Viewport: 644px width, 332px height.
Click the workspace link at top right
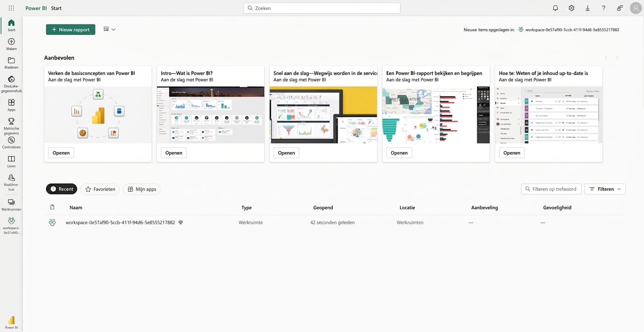point(572,30)
